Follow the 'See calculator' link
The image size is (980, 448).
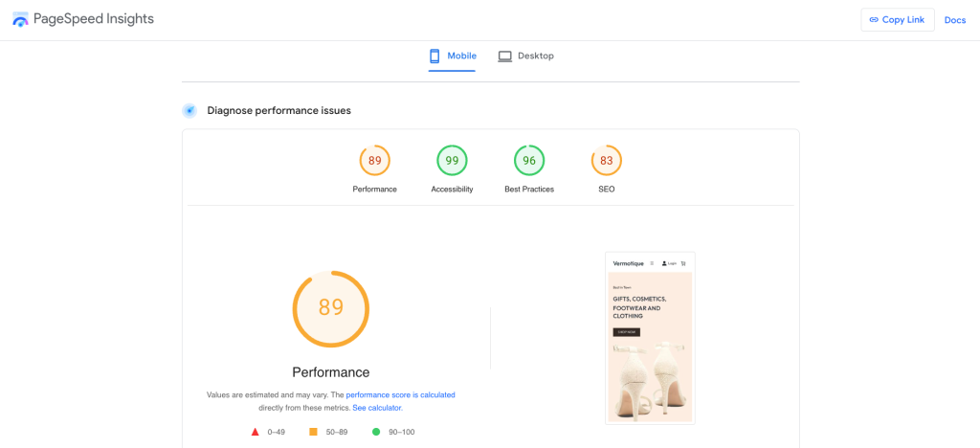point(377,408)
